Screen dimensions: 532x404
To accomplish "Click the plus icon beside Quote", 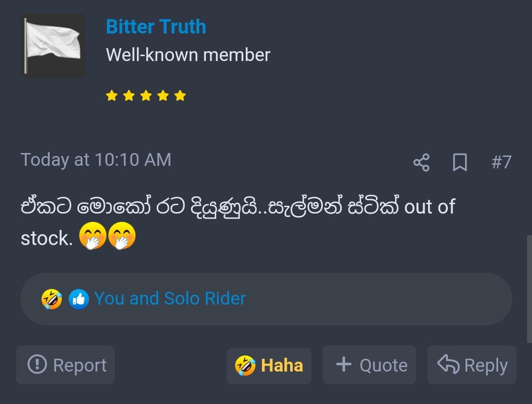I will 344,364.
